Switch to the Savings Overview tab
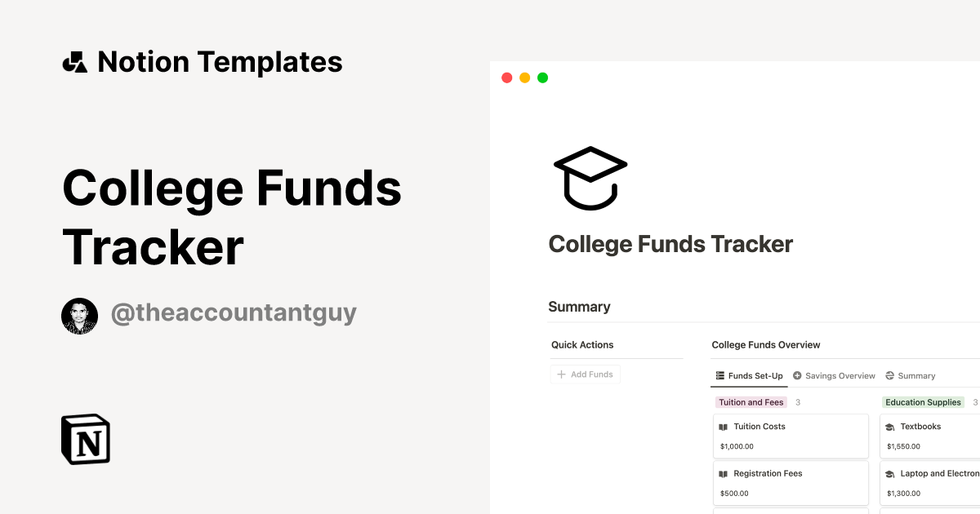Screen dimensions: 980x514 pos(840,375)
